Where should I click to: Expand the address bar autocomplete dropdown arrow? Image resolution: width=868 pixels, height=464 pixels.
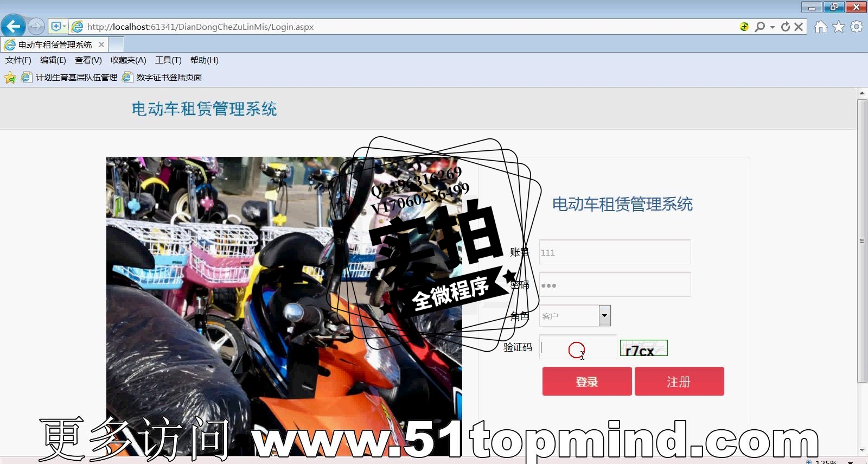pos(773,27)
